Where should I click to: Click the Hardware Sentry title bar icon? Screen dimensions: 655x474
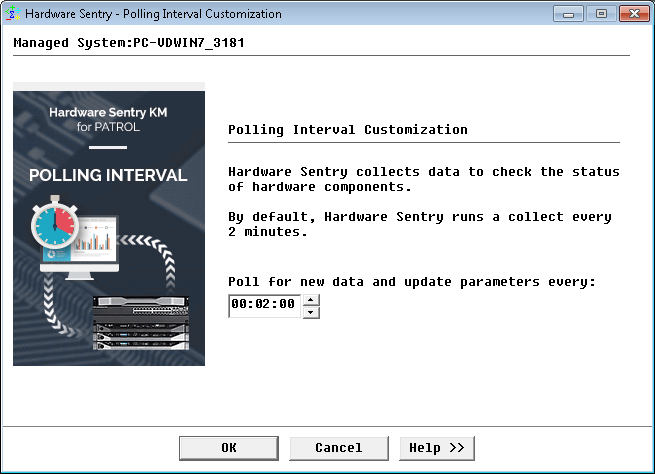pyautogui.click(x=13, y=13)
